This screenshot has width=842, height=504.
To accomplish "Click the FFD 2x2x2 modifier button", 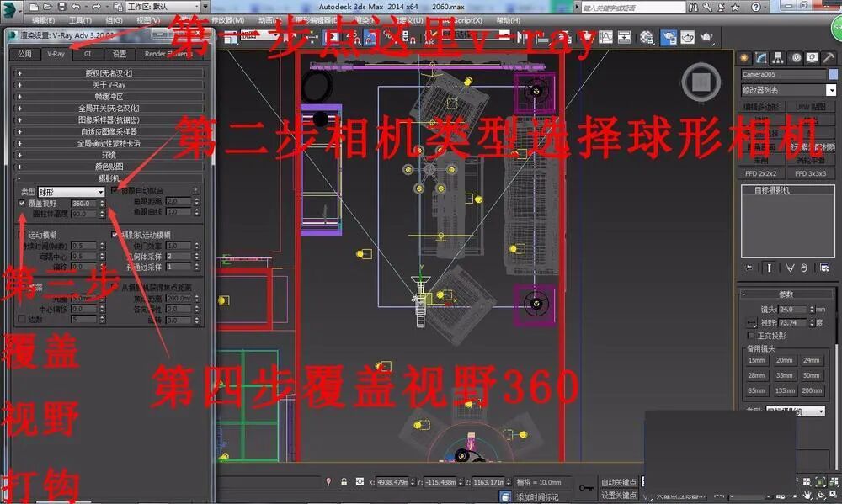I will [x=761, y=173].
